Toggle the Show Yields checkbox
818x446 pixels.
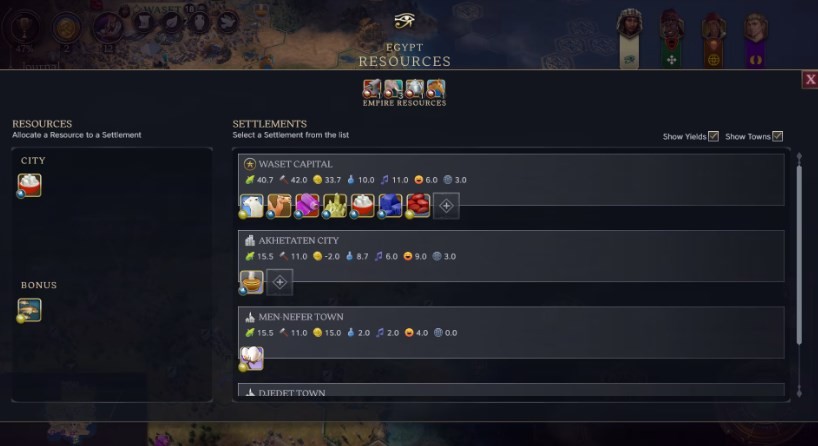pos(713,136)
